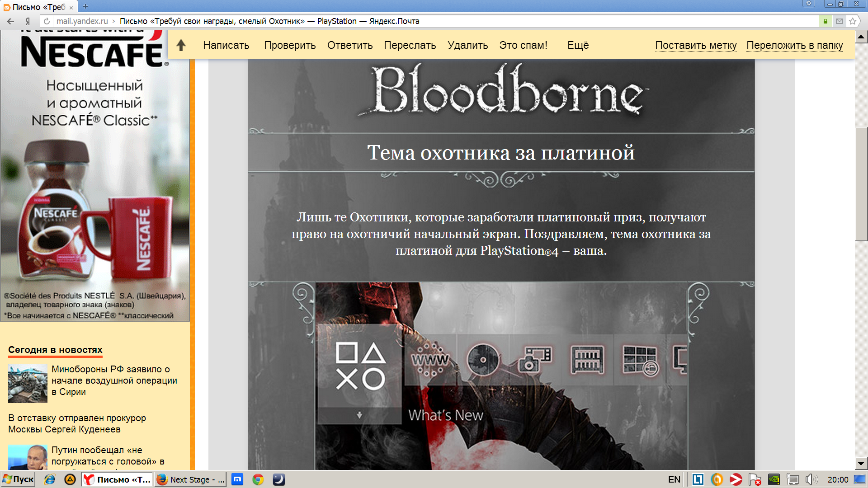
Task: Click Ответить in the mail toolbar
Action: point(350,45)
